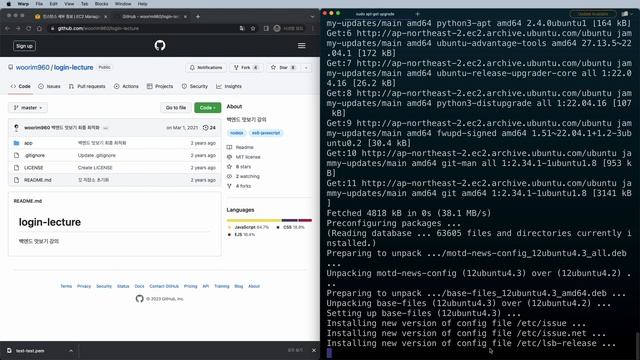Select the sudo apt-get upgrade terminal tab

375,14
